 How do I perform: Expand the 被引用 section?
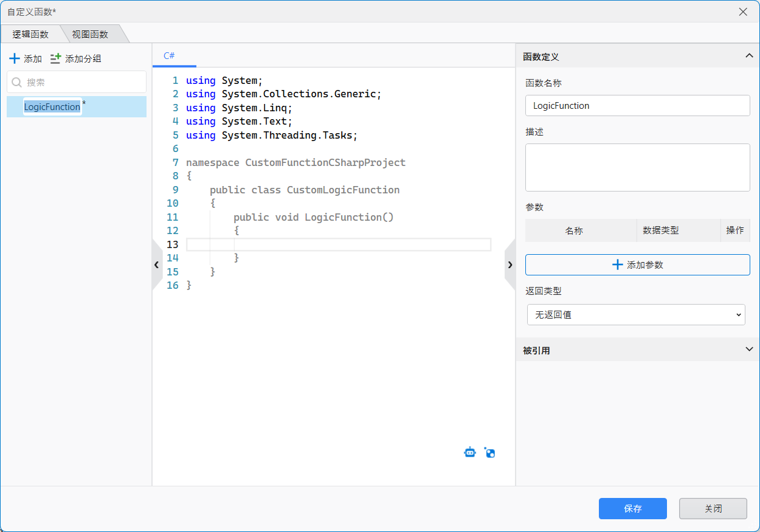[749, 350]
